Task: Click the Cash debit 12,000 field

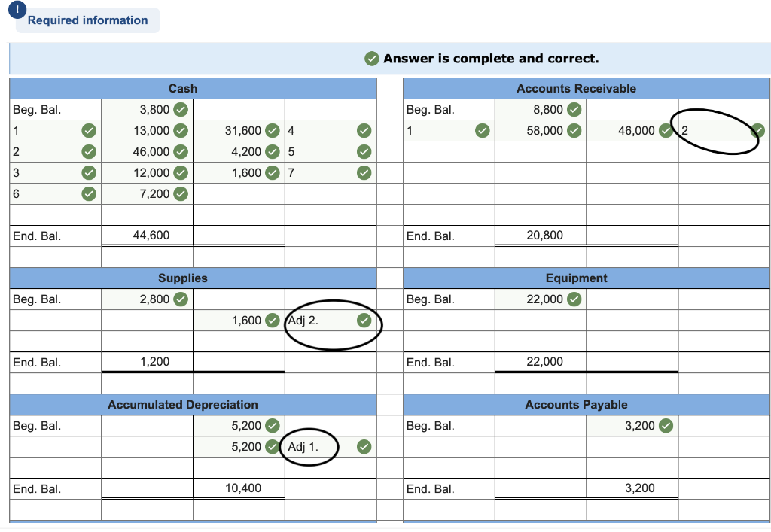Action: (x=147, y=173)
